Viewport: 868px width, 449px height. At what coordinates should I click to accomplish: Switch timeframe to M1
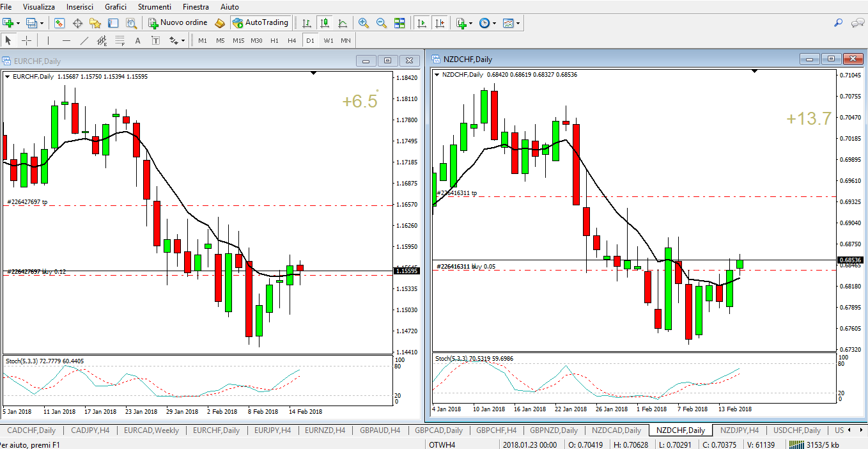[203, 40]
